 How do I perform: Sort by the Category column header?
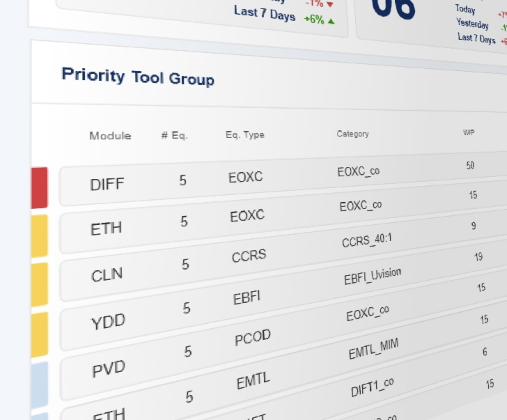pyautogui.click(x=352, y=134)
